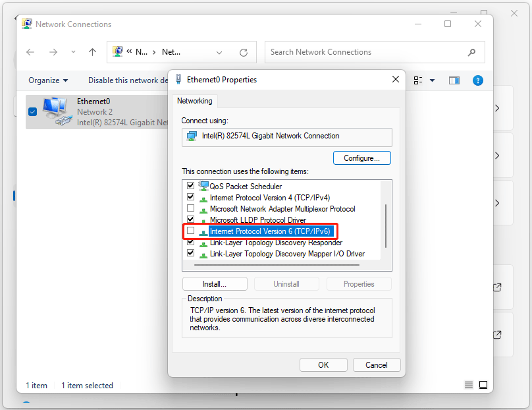Maximize the Network Connections window
The width and height of the screenshot is (532, 410).
(x=448, y=24)
